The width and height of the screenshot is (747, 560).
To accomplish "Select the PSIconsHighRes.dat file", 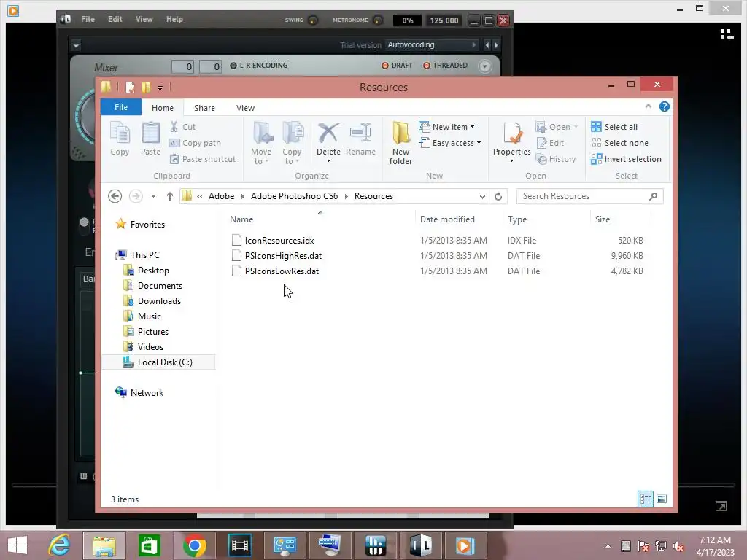I will (283, 256).
